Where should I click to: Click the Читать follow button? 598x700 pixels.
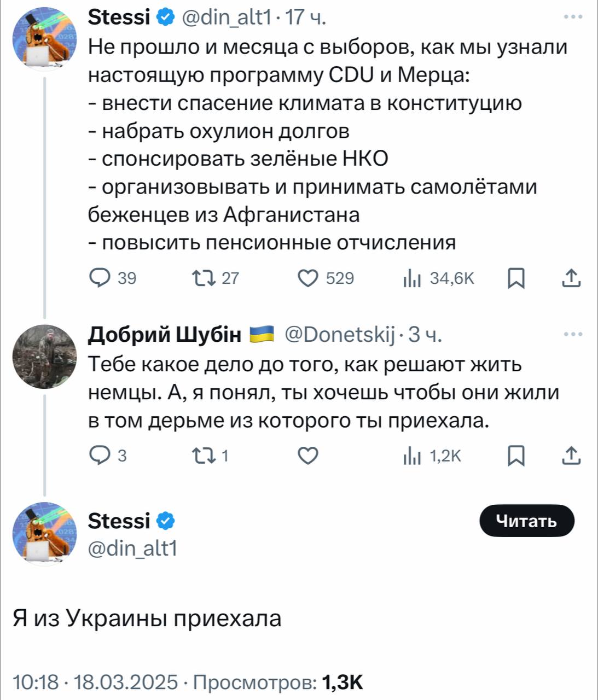526,521
